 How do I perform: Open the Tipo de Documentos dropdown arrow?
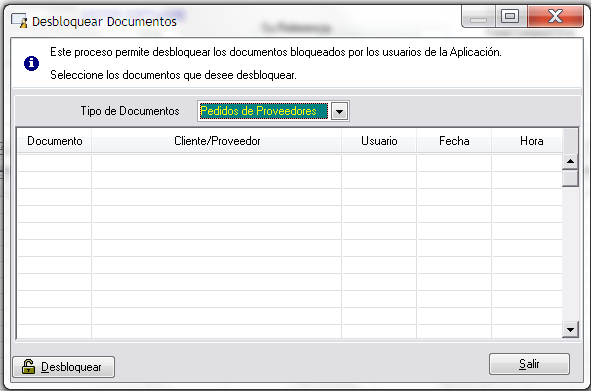pyautogui.click(x=340, y=111)
